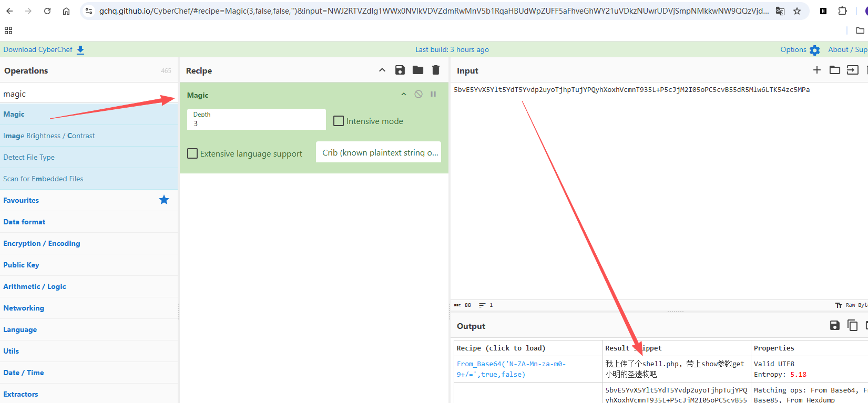Load a recipe via folder icon

coord(418,70)
